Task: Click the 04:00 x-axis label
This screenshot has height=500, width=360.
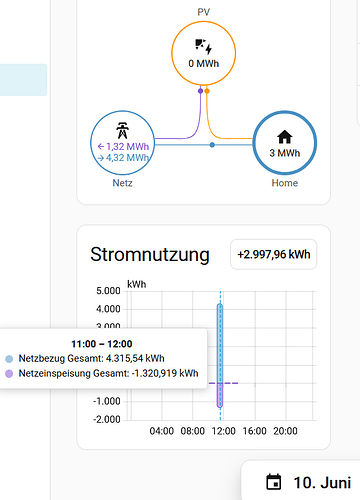Action: tap(162, 431)
